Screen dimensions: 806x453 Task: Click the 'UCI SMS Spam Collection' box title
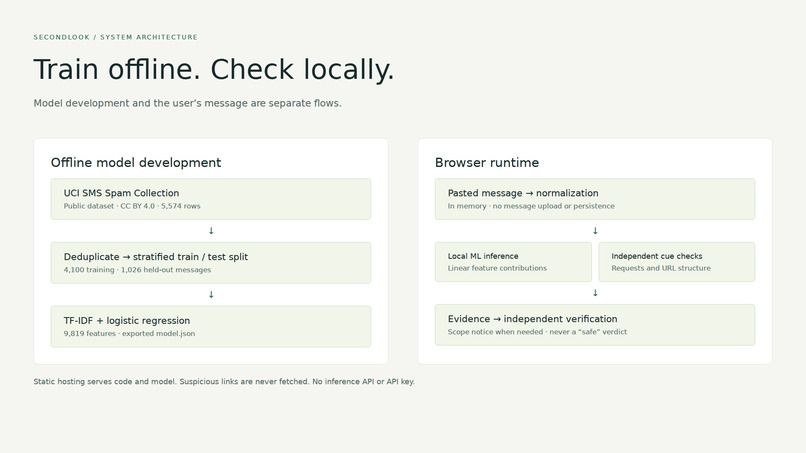(x=121, y=193)
